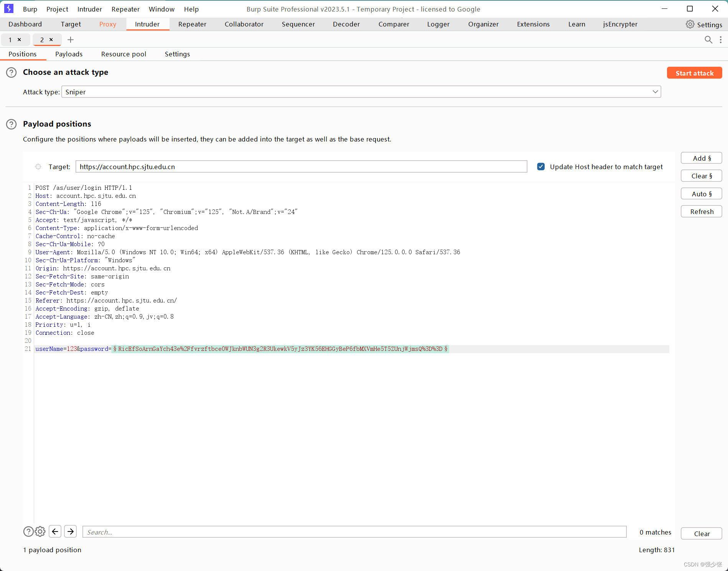Switch to the Decoder tab
This screenshot has width=728, height=571.
click(346, 24)
